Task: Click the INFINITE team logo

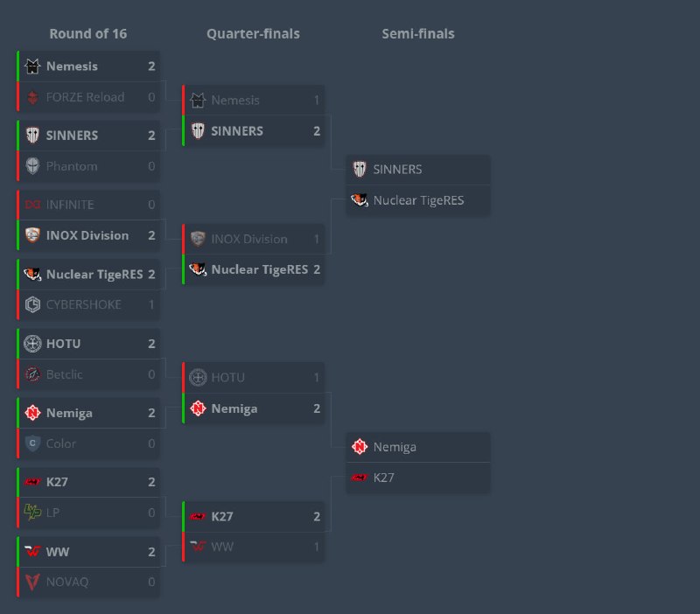Action: point(32,205)
